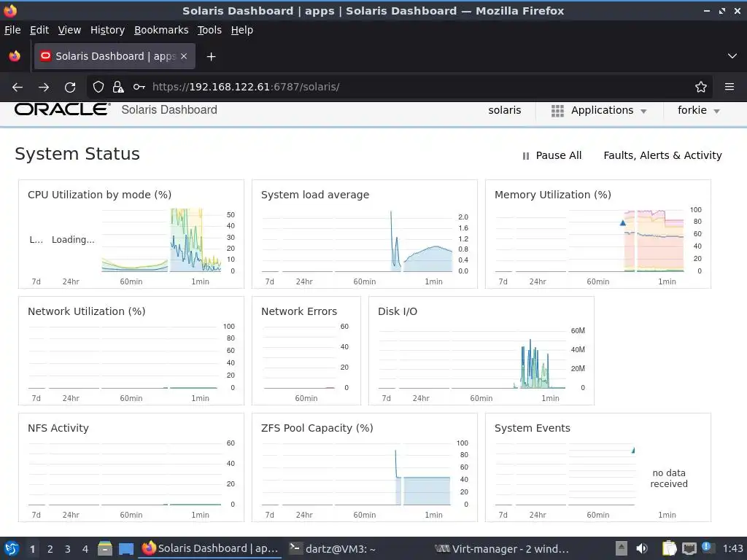Click the removable media eject tray icon
This screenshot has height=560, width=747.
click(x=622, y=548)
